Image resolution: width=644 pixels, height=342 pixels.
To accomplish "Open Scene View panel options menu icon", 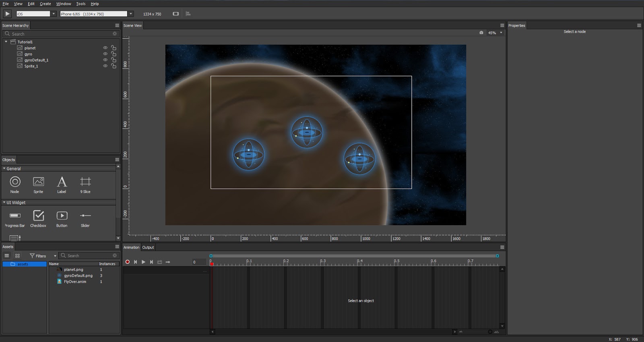I will pos(502,25).
